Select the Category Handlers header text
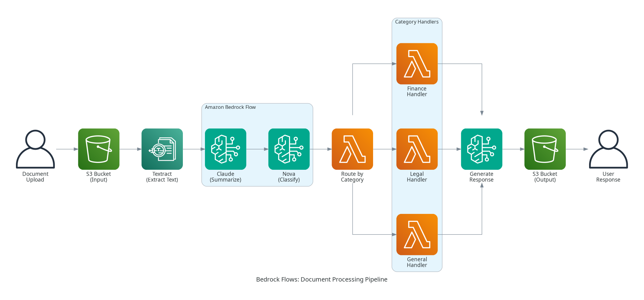This screenshot has width=644, height=300. [417, 22]
